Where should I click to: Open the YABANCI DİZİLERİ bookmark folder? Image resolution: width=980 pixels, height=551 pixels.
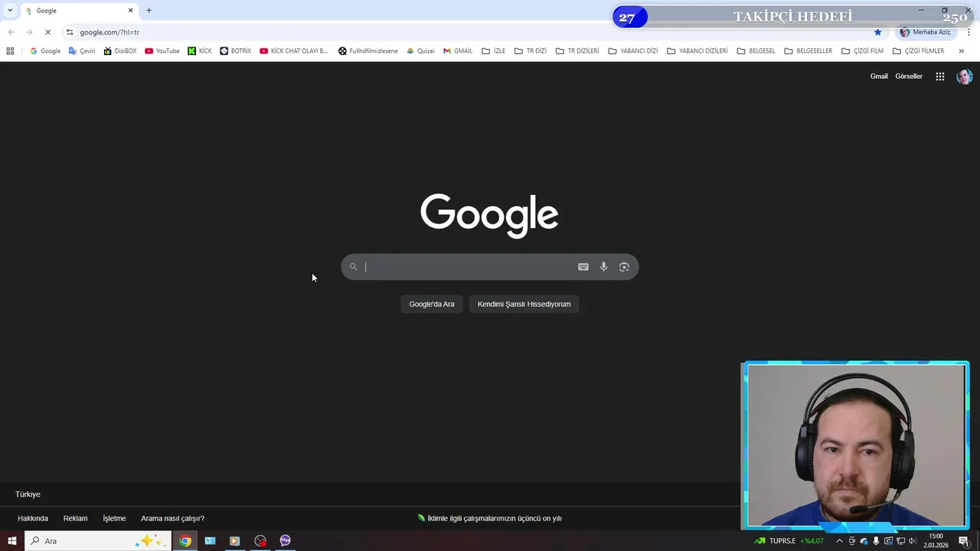click(697, 51)
